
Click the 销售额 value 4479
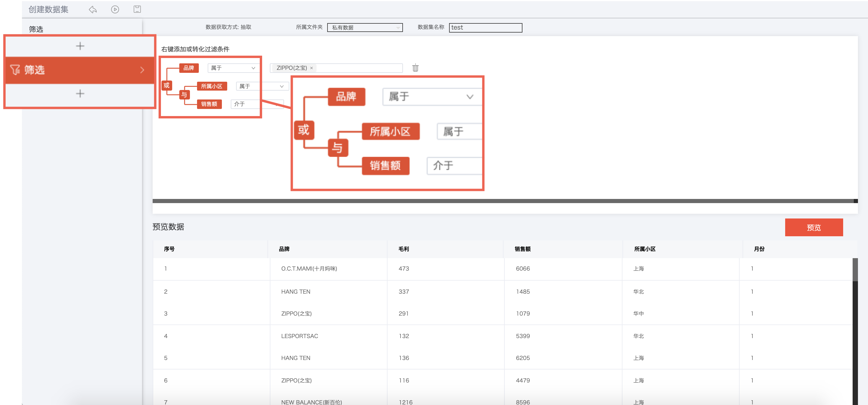pos(523,381)
